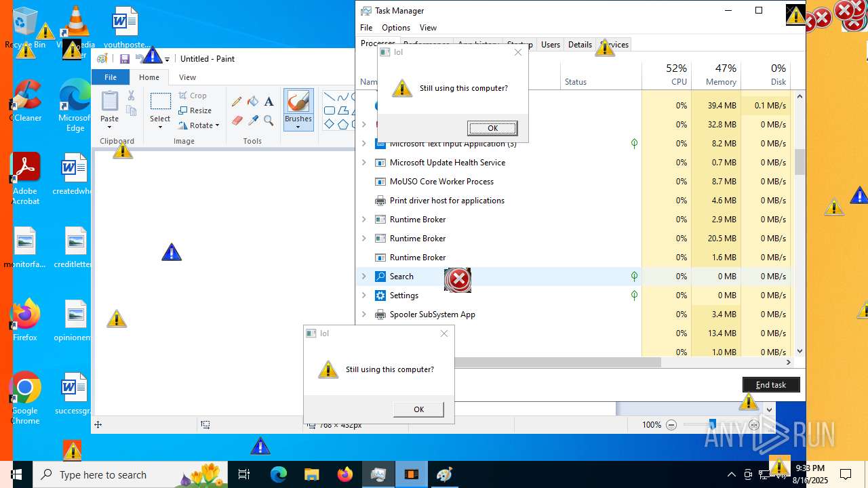868x488 pixels.
Task: Open Task View from the taskbar
Action: [244, 474]
